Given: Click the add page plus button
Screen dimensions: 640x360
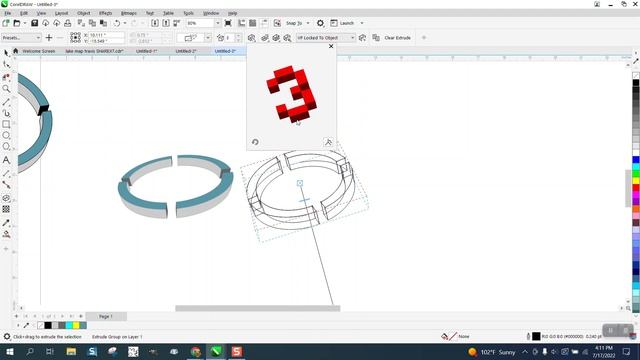Looking at the screenshot, I should pos(16,316).
